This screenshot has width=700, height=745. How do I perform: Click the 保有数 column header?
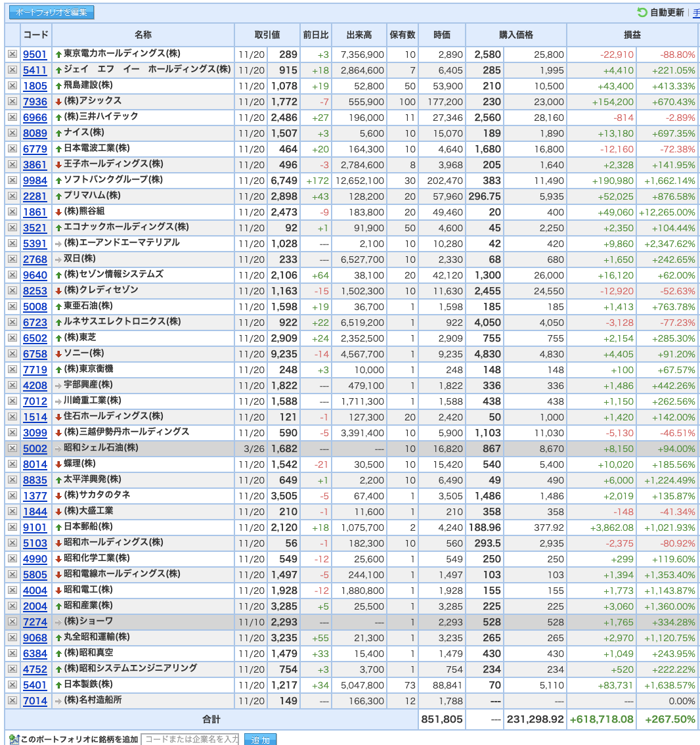pyautogui.click(x=403, y=35)
